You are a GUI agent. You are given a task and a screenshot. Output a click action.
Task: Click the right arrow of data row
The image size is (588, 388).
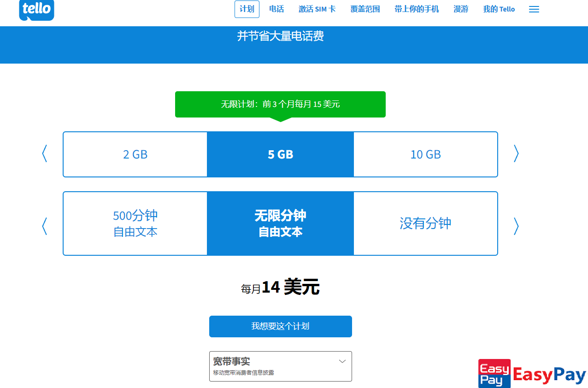(x=516, y=154)
